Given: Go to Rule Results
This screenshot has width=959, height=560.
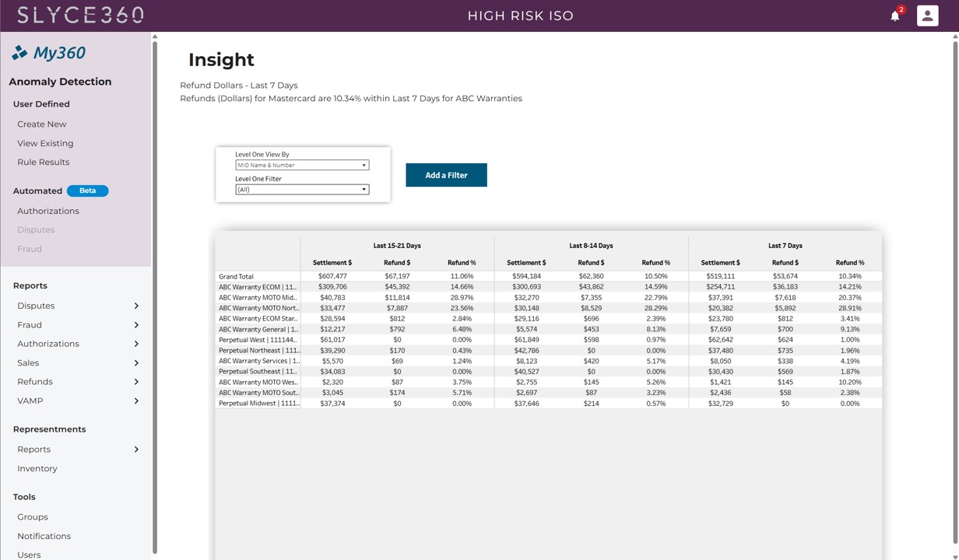Looking at the screenshot, I should (x=44, y=163).
